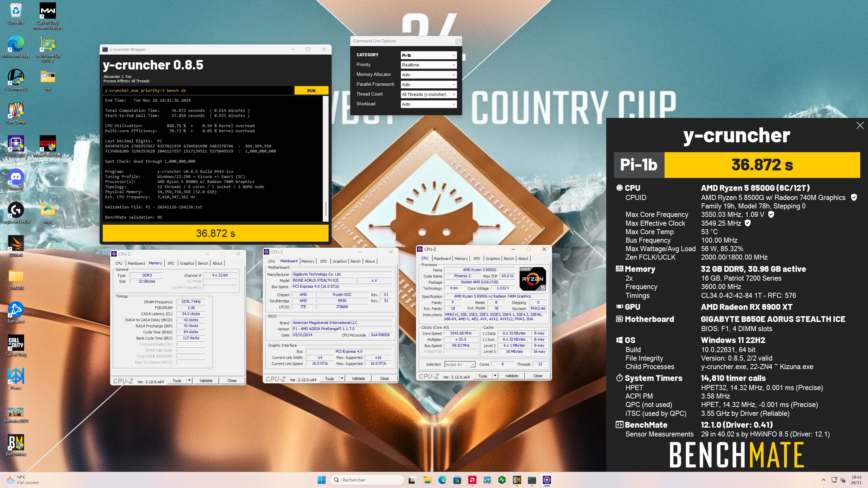Open Thread Count dropdown
This screenshot has width=868, height=488.
[x=429, y=95]
